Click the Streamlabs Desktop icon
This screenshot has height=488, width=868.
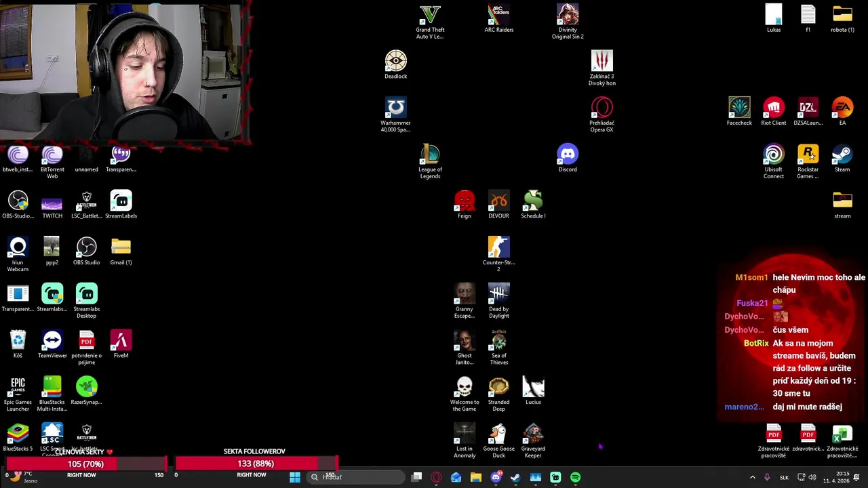tap(86, 301)
